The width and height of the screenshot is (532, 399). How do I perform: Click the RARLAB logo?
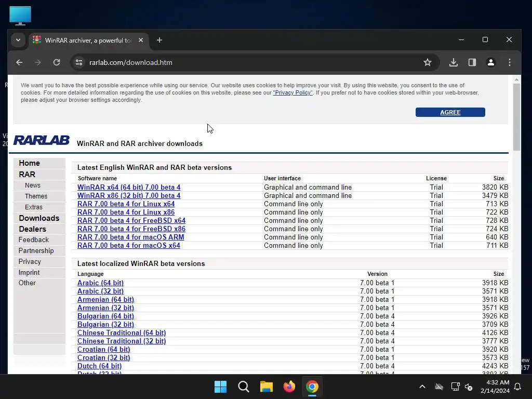tap(42, 140)
